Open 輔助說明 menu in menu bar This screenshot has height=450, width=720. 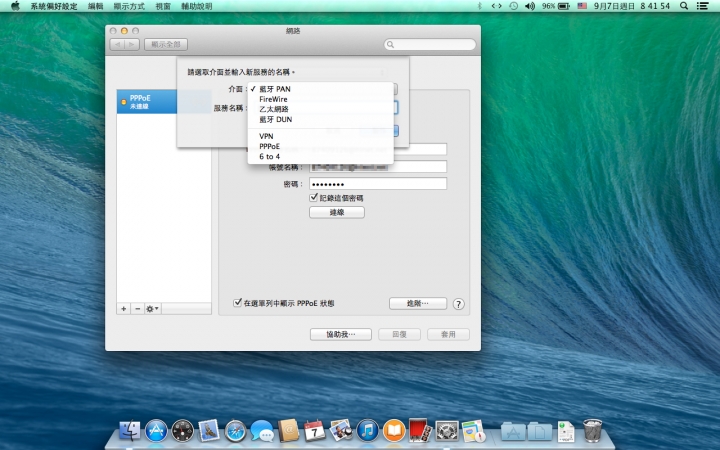click(x=197, y=6)
